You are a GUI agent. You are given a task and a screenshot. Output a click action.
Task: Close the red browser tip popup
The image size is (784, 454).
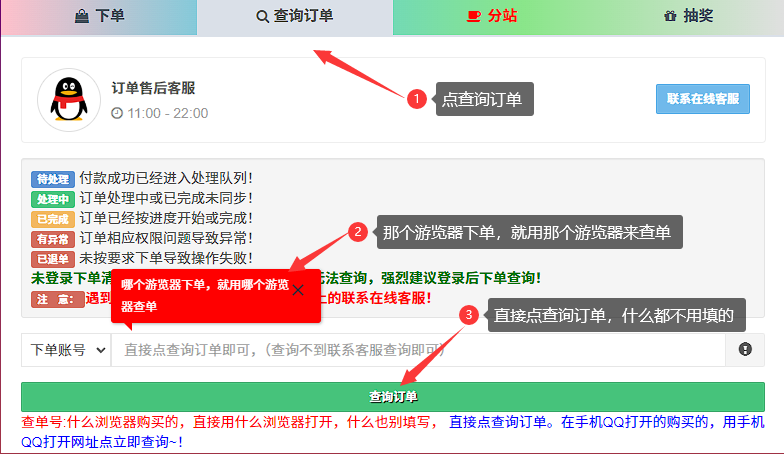297,289
